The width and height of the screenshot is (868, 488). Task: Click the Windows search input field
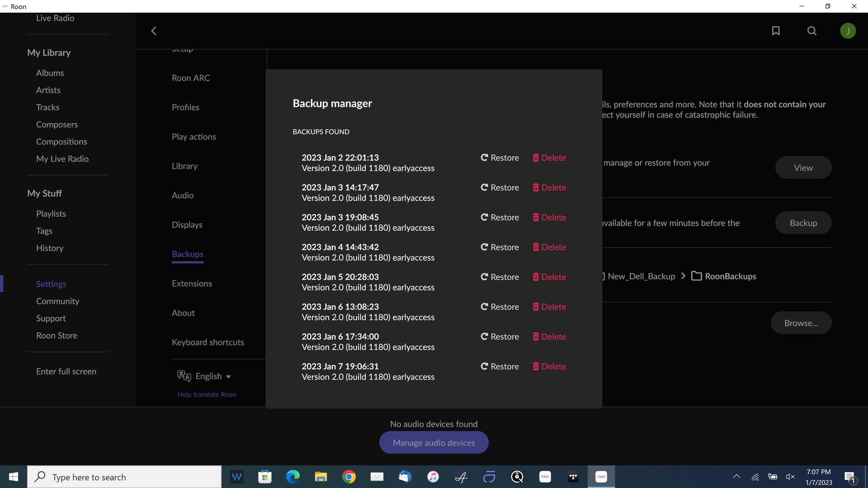coord(124,477)
